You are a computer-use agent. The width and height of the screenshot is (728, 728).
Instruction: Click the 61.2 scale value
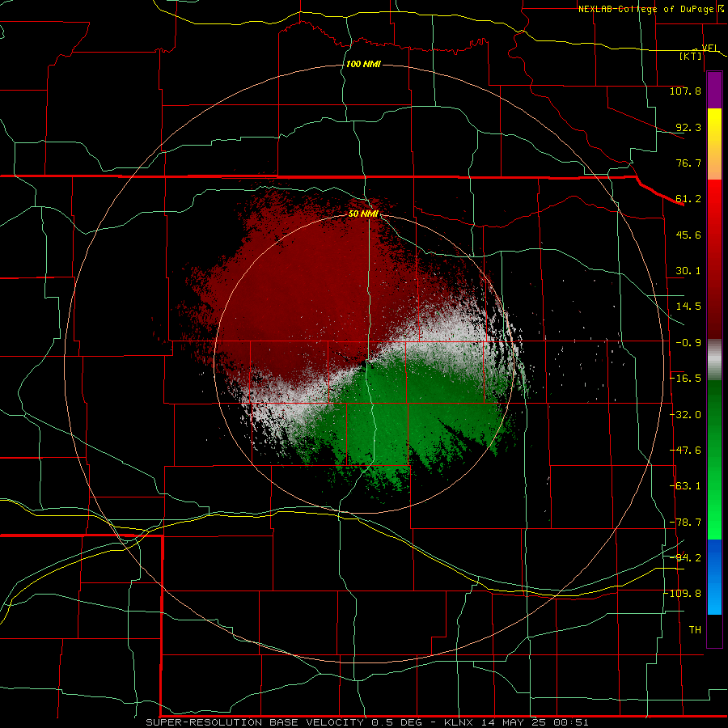pyautogui.click(x=688, y=199)
